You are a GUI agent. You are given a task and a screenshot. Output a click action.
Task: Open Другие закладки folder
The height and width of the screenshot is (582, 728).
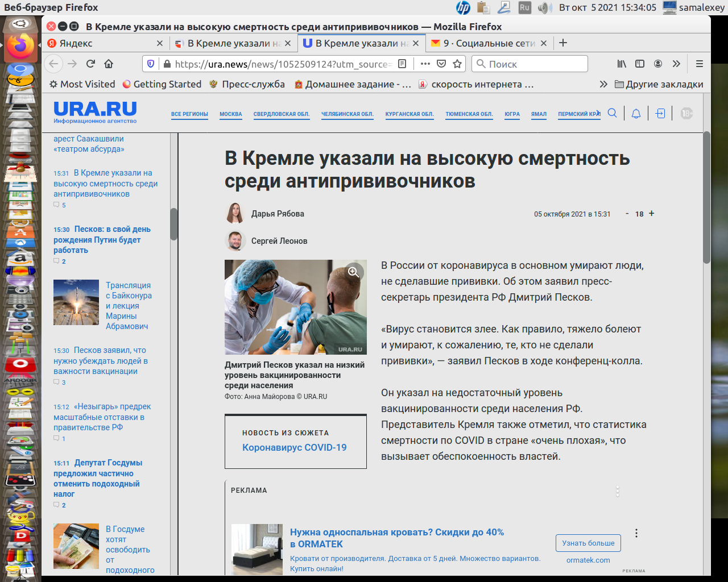click(x=659, y=84)
